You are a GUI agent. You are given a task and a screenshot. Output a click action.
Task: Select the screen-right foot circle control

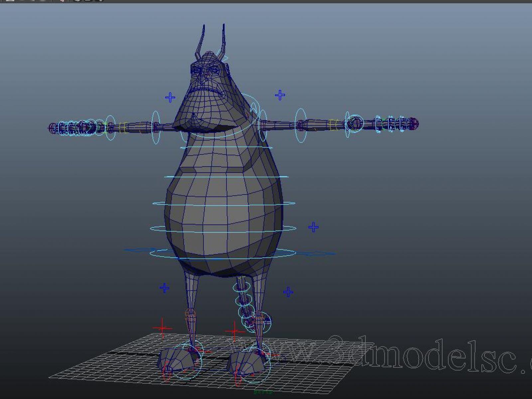point(255,366)
